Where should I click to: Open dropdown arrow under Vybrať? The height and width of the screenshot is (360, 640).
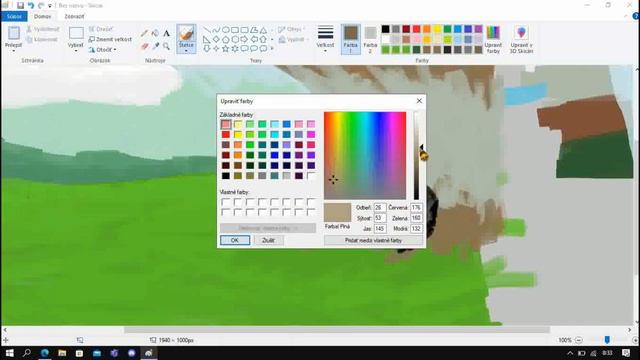pos(76,51)
